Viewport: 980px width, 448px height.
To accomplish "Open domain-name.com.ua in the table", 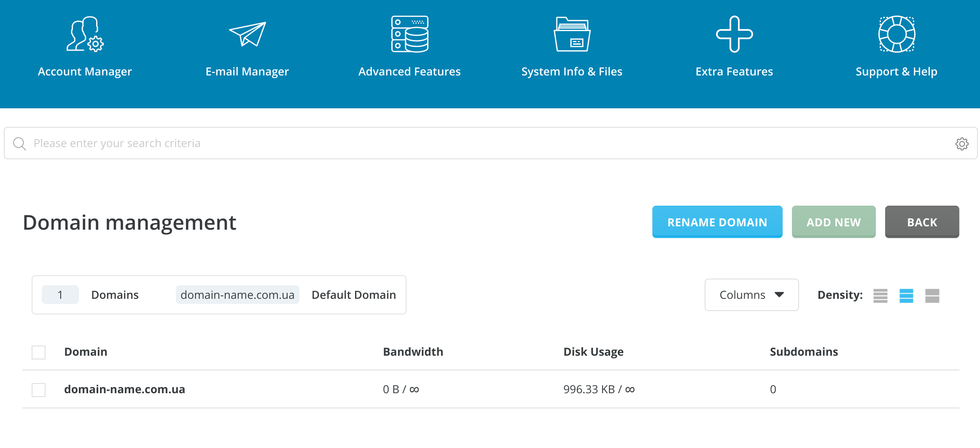I will tap(124, 389).
